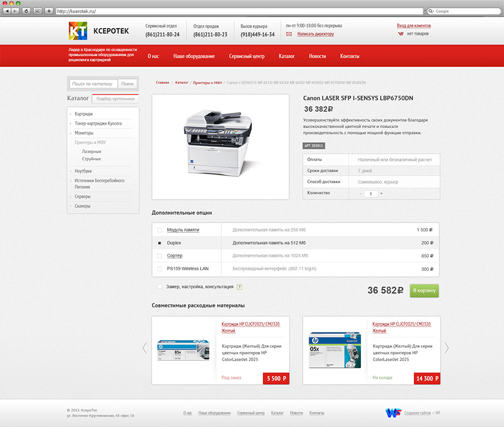Expand the Картридж catalog category

pyautogui.click(x=83, y=114)
